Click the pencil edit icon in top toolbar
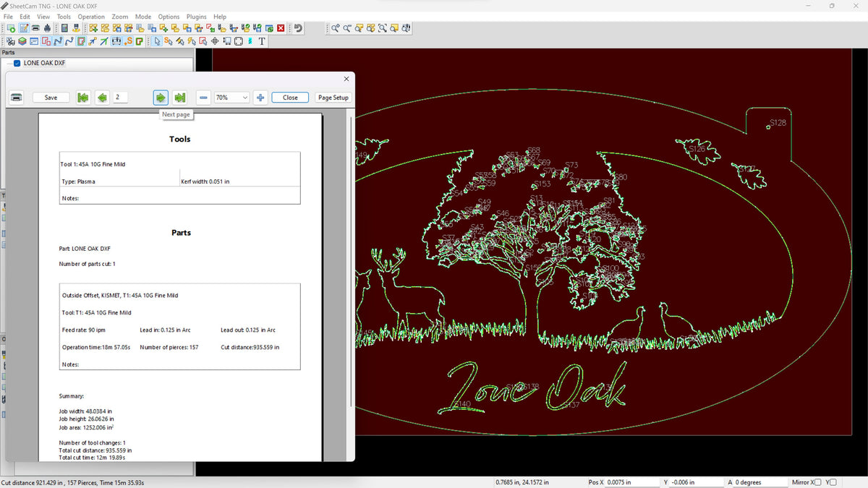The width and height of the screenshot is (868, 488). (x=23, y=28)
